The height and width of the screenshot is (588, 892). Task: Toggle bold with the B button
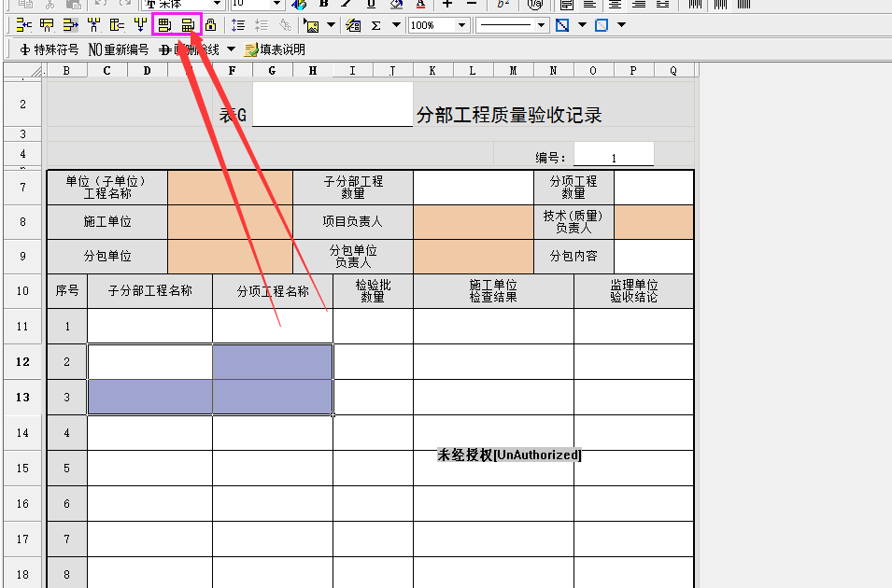324,4
